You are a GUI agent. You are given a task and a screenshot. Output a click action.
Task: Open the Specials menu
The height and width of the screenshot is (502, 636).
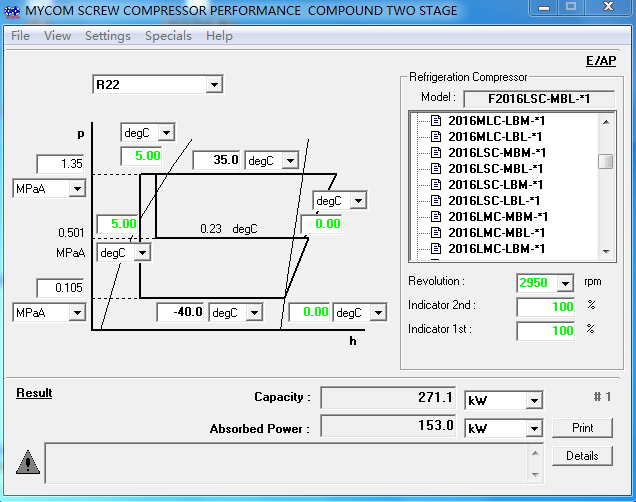(168, 36)
